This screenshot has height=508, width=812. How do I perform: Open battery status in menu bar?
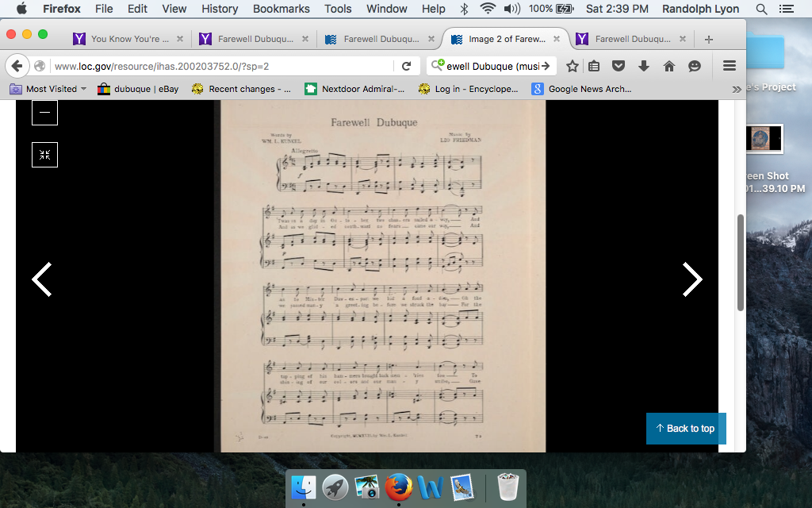pos(565,9)
